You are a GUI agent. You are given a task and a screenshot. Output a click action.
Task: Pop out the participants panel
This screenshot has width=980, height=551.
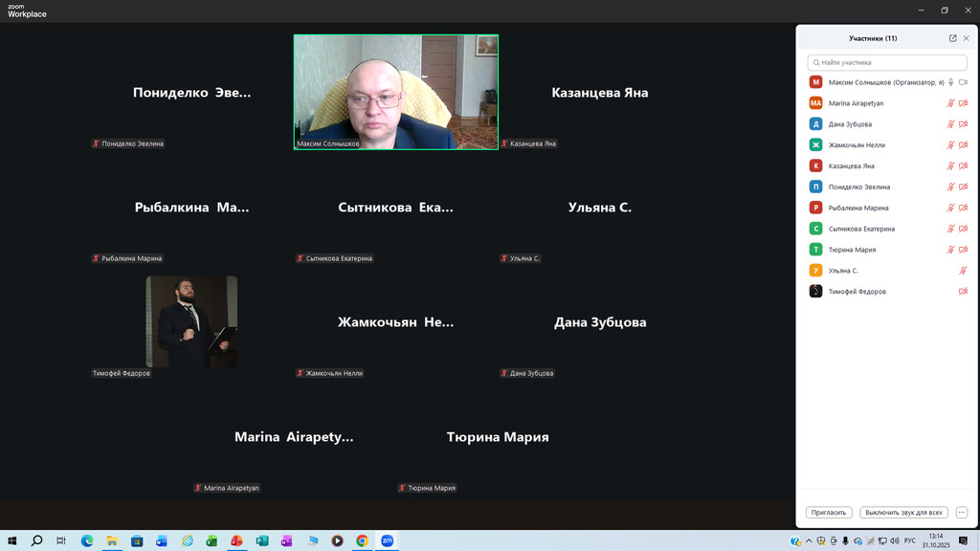click(952, 38)
